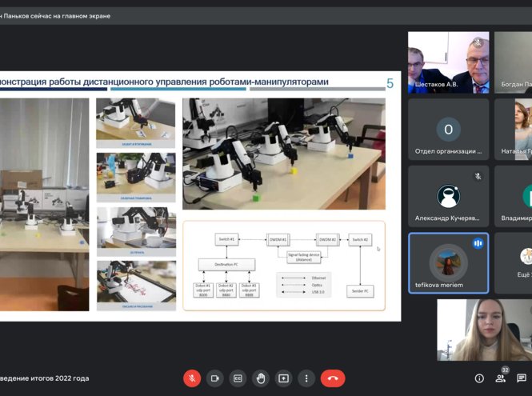Click the Шестаков А.В. video tile
The height and width of the screenshot is (396, 532).
[448, 63]
